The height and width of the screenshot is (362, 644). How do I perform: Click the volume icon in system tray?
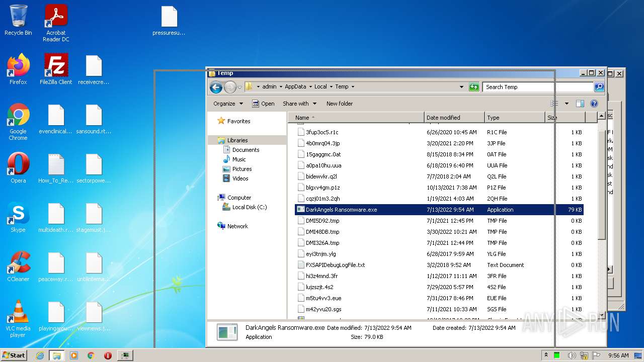573,355
